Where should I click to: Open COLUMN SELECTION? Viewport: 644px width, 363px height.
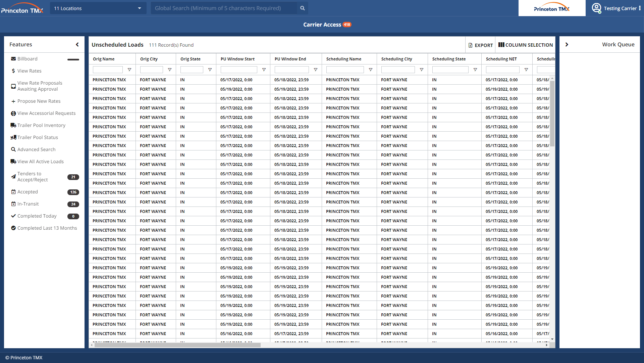tap(525, 45)
